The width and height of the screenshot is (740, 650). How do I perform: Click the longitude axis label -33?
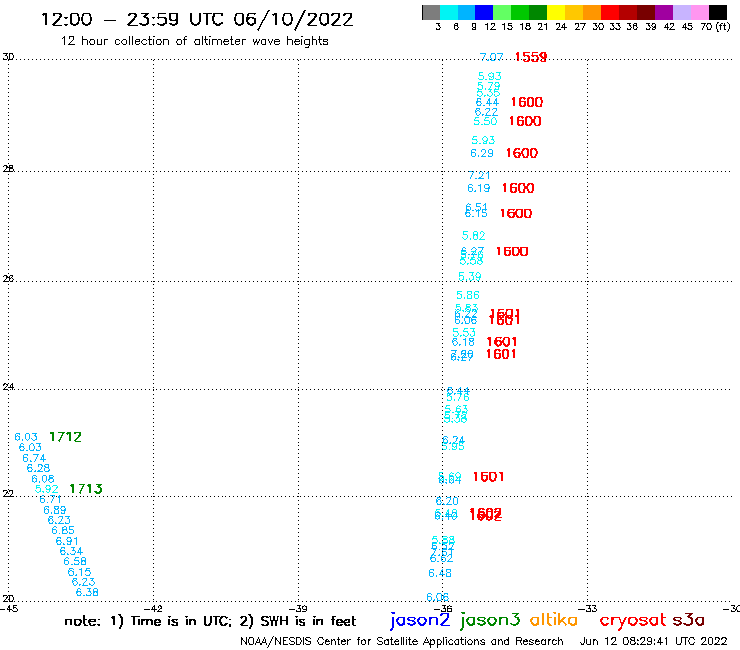click(x=588, y=609)
